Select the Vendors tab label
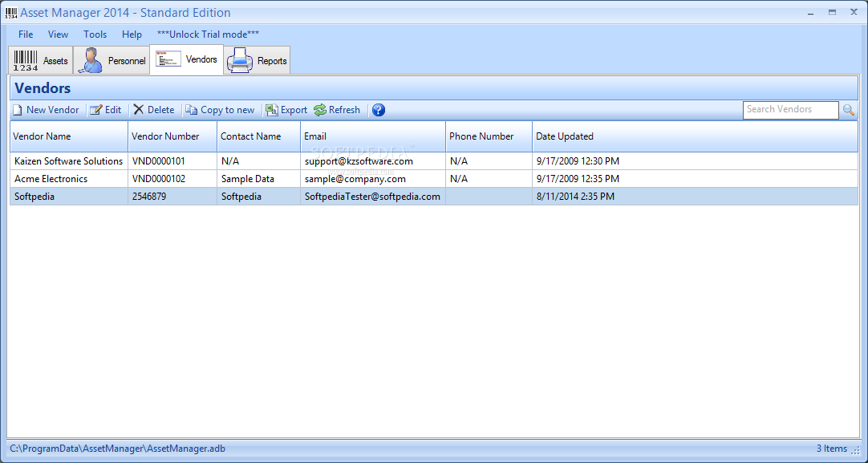This screenshot has width=868, height=463. (201, 59)
